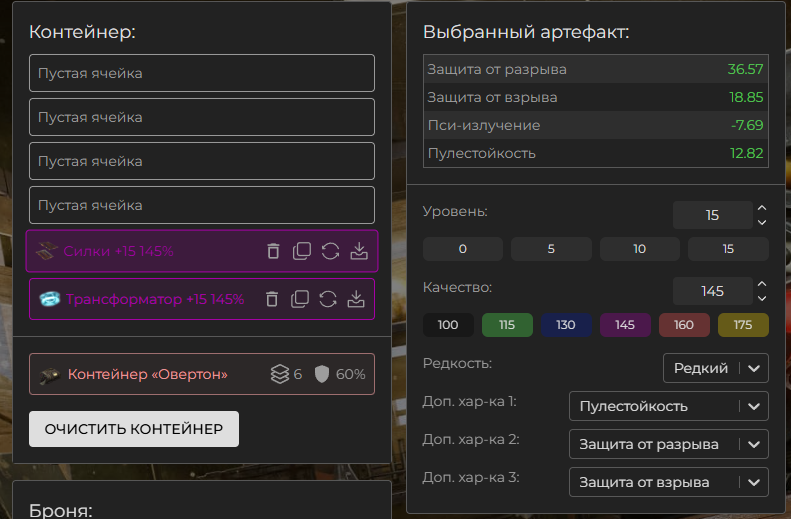
Task: Delete the Трансформатор artifact with trash icon
Action: point(273,299)
